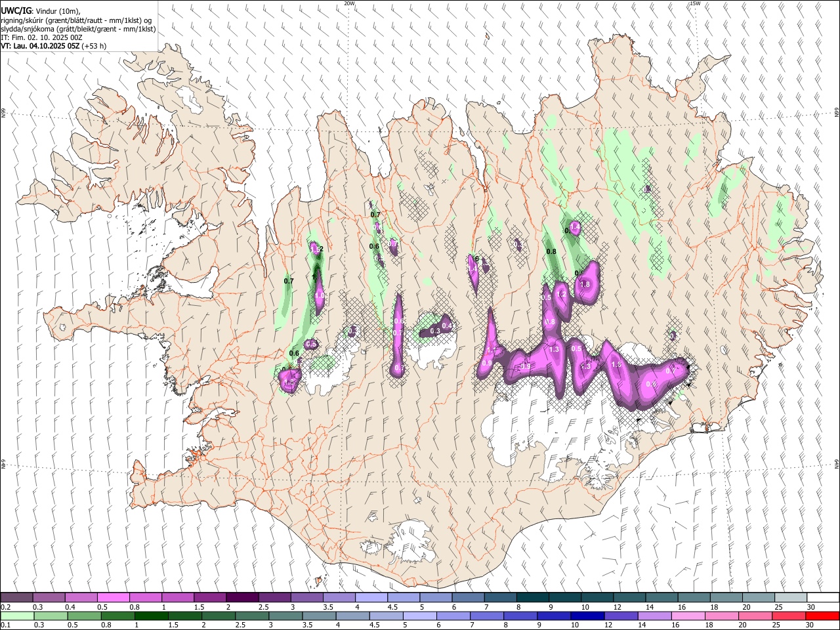Select the snow legend swatch between 1 and 1.5

pos(178,598)
